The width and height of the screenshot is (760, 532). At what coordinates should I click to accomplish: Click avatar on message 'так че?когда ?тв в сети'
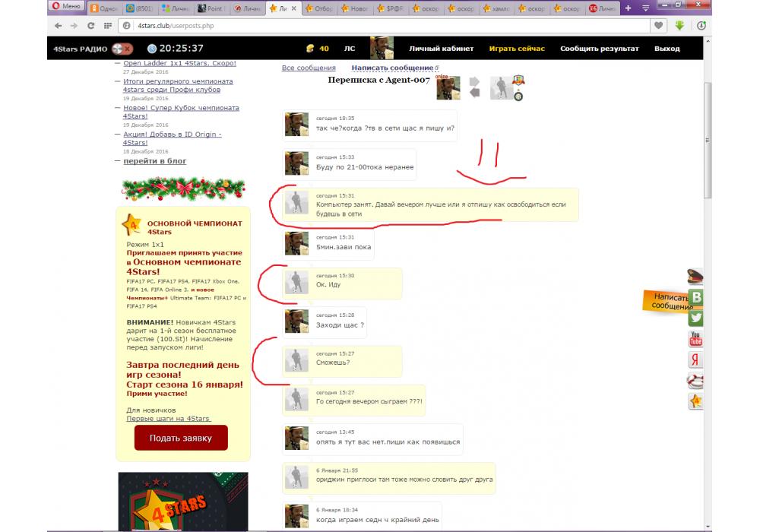(296, 125)
